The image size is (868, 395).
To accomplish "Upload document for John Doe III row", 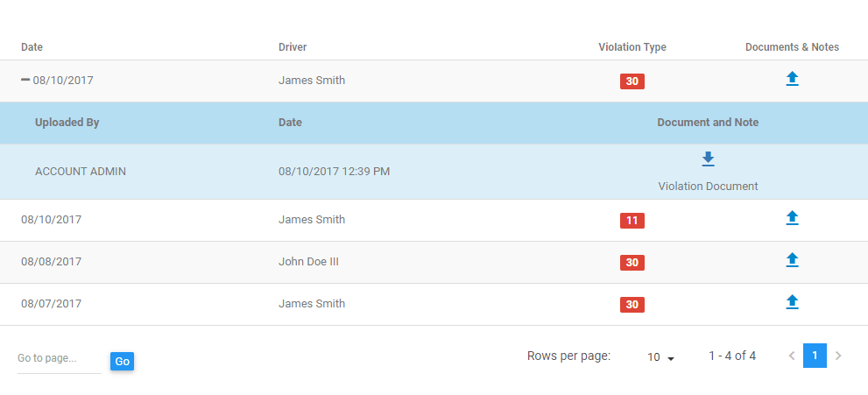I will 792,261.
